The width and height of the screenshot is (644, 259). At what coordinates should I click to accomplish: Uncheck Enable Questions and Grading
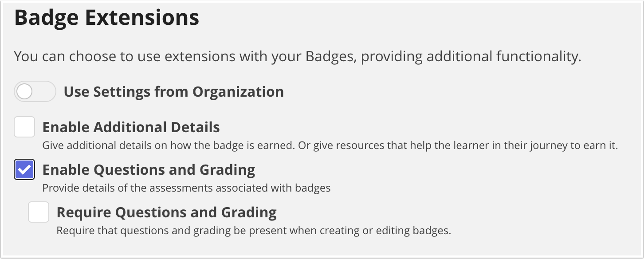(x=24, y=169)
